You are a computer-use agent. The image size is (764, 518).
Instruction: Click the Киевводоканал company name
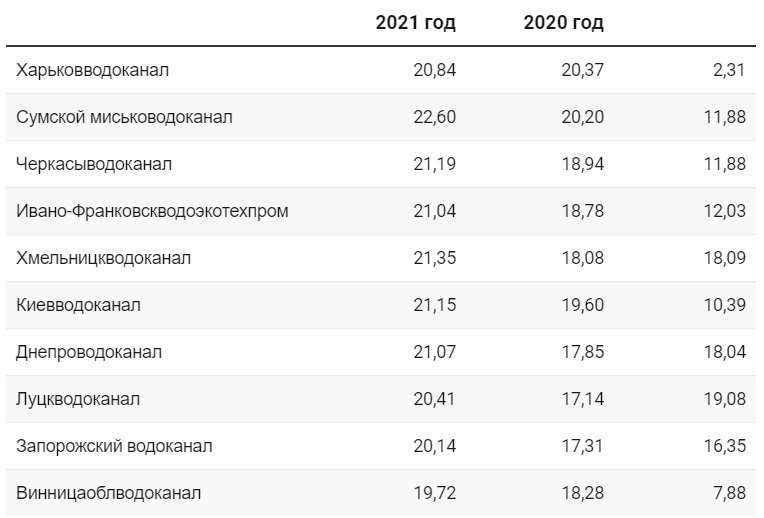[78, 305]
